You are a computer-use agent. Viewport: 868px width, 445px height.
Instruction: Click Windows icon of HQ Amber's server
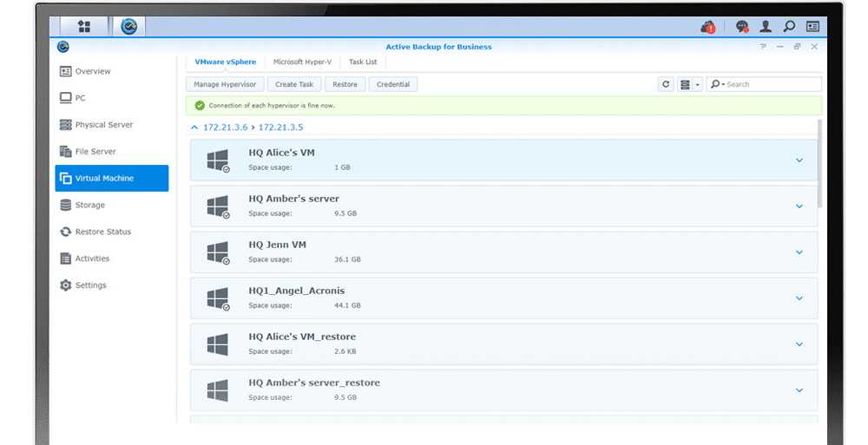pos(218,206)
